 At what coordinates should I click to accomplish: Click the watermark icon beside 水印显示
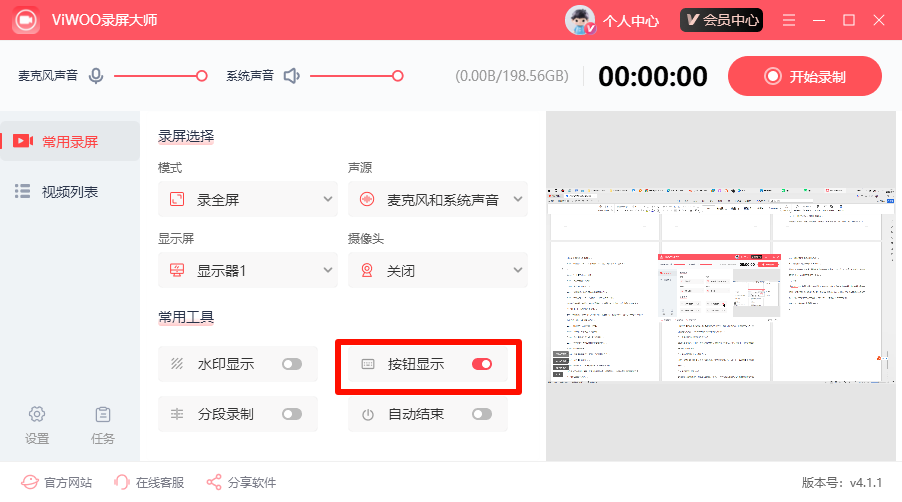(x=177, y=364)
